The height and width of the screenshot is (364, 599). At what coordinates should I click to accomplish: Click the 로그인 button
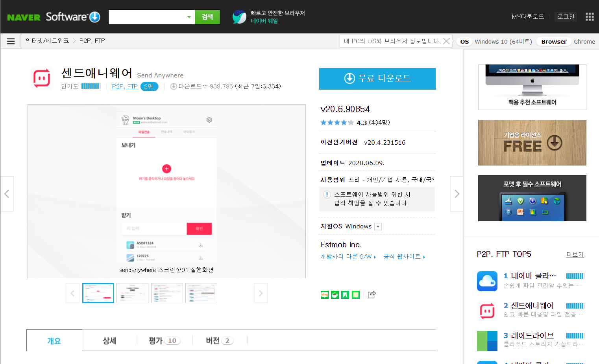tap(566, 17)
